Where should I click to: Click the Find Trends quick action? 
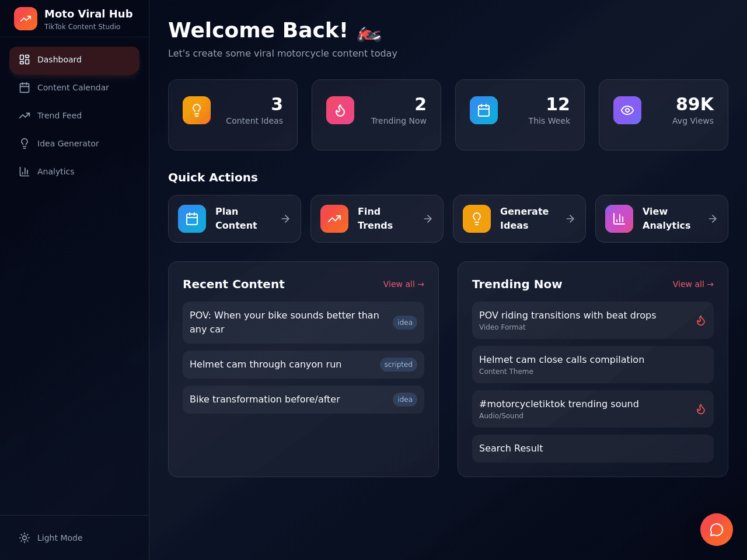[377, 219]
